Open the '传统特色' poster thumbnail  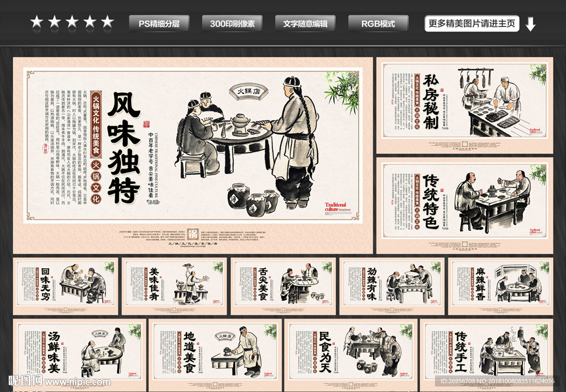pyautogui.click(x=464, y=205)
